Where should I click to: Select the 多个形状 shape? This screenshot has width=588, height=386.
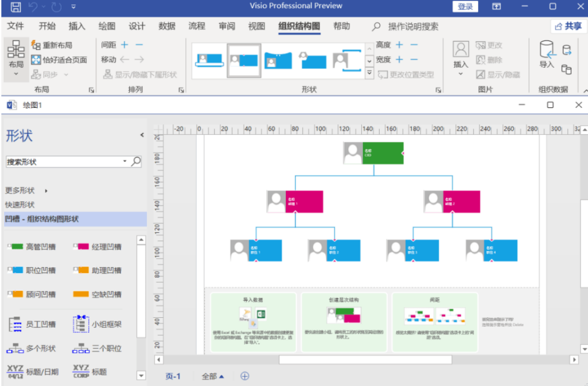coord(31,349)
